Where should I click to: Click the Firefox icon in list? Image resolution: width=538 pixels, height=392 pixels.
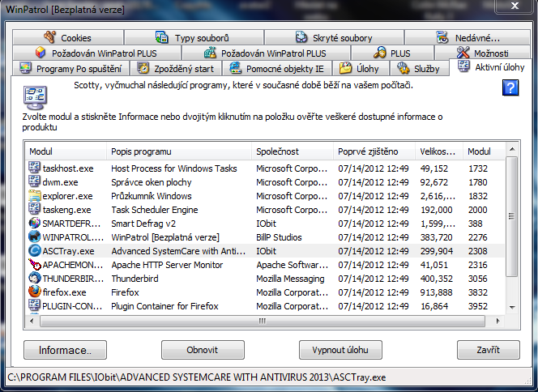(x=34, y=292)
